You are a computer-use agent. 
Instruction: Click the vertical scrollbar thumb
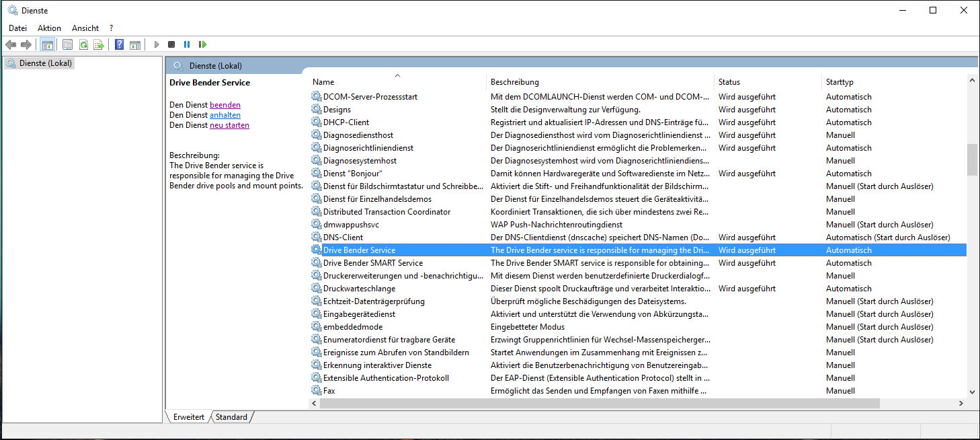coord(972,159)
